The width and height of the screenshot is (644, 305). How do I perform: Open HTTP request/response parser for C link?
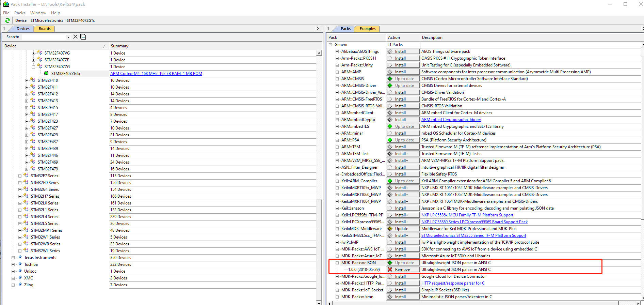click(453, 283)
